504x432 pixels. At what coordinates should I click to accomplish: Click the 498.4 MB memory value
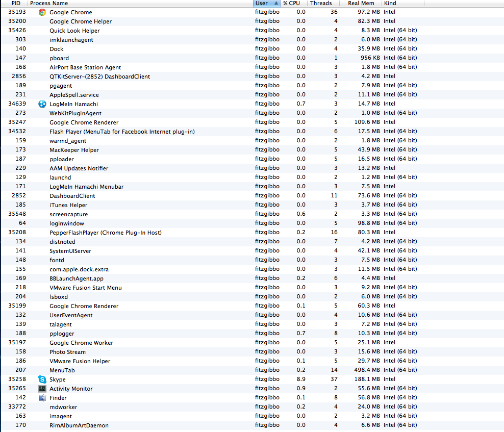tap(367, 370)
